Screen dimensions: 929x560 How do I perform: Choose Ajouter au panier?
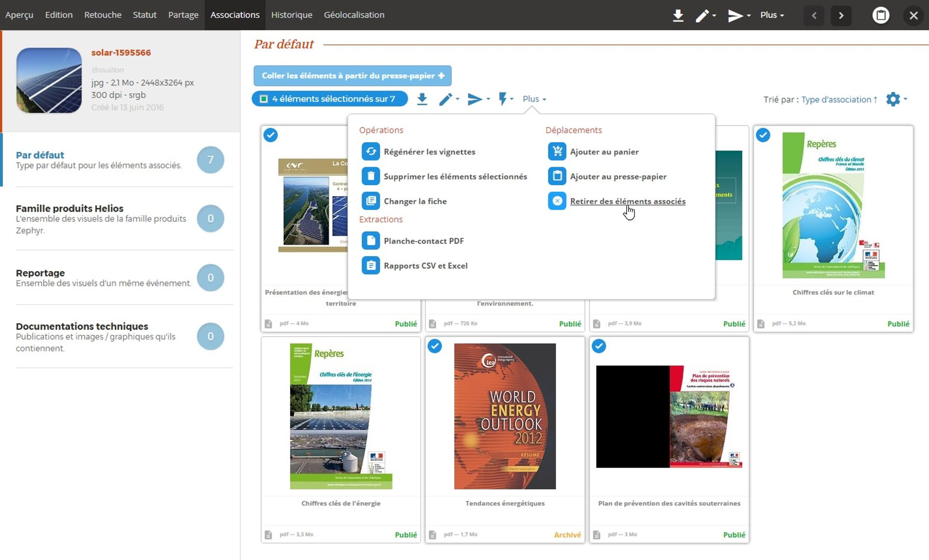[604, 152]
